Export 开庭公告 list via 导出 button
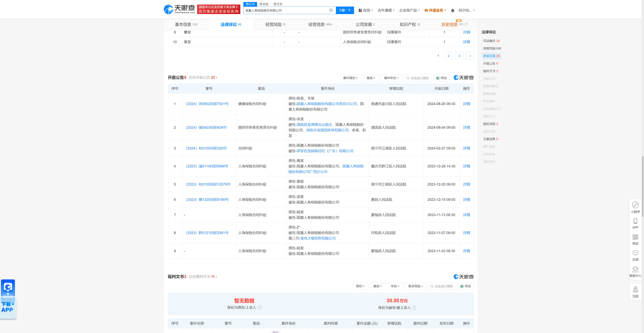 (442, 78)
